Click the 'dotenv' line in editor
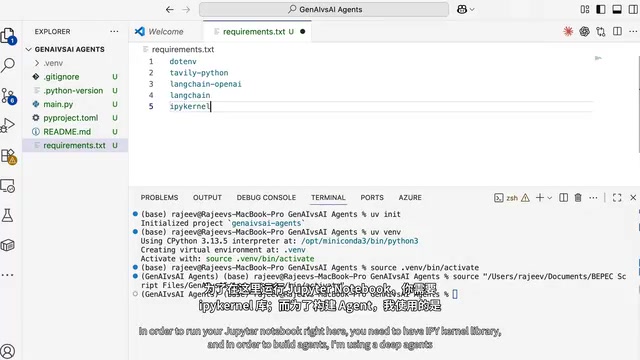Viewport: 640px width, 360px height. (183, 62)
